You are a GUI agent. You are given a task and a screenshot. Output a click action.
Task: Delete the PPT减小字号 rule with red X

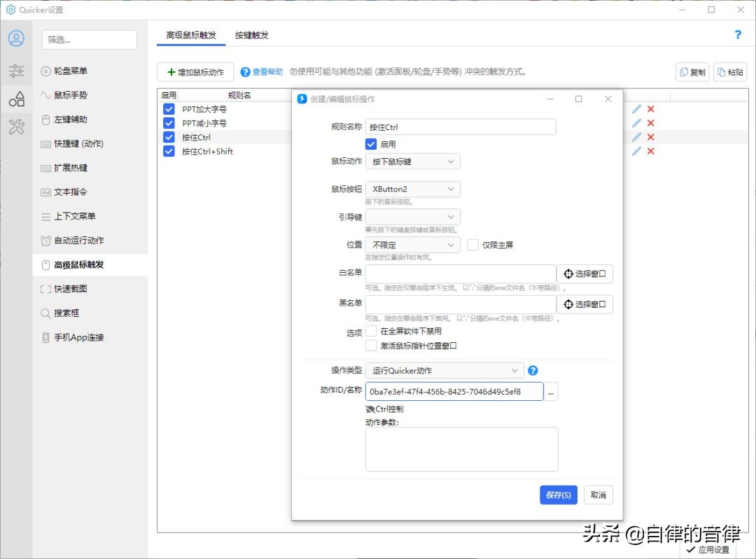coord(650,123)
